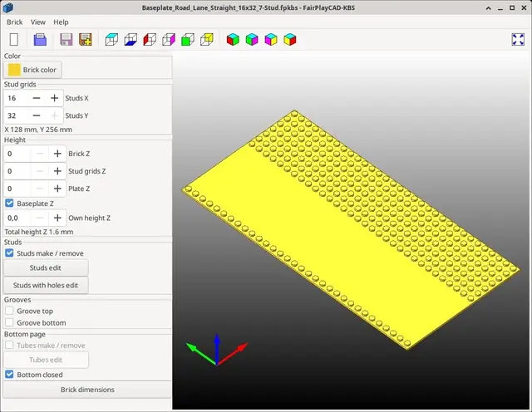532x412 pixels.
Task: Switch to yellow-face back view cube
Action: tap(207, 39)
